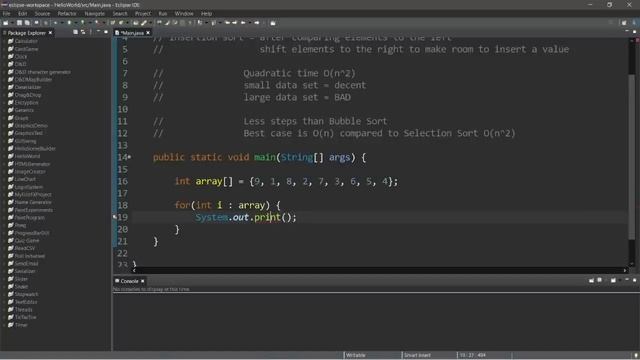Open the dropdown arrow beside New icon
Screen dimensions: 640x360
[12, 23]
